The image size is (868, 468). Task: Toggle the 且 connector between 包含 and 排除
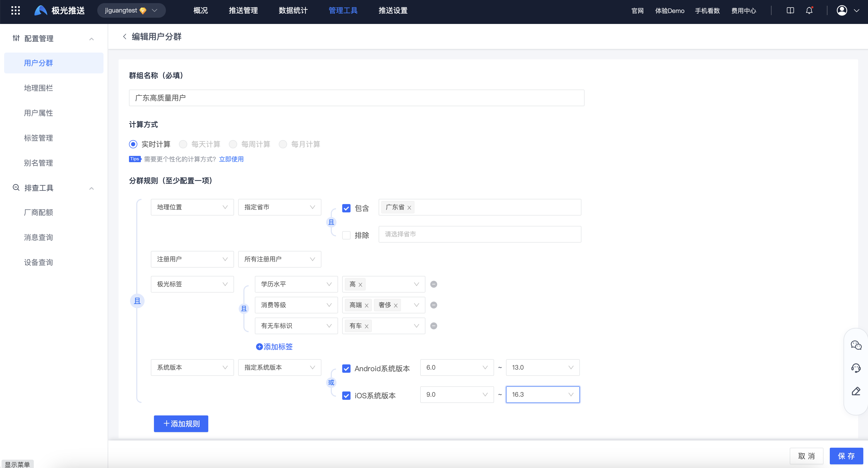(x=331, y=222)
